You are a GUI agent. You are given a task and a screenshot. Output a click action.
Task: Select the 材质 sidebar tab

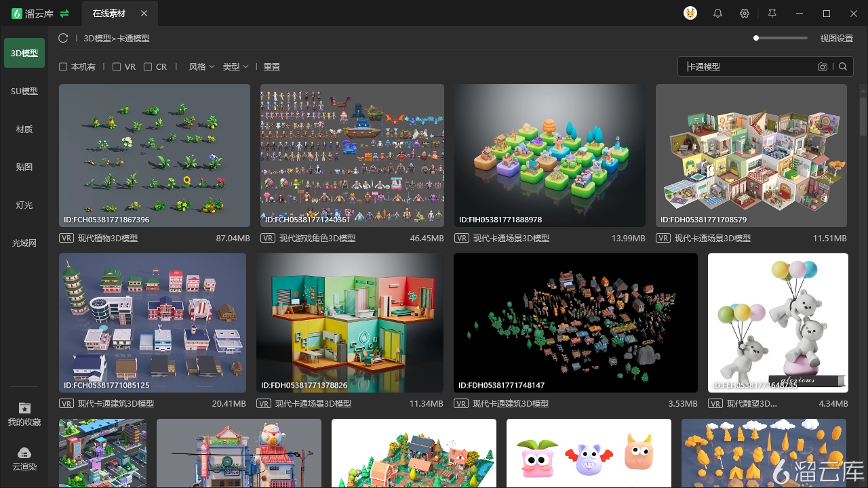pyautogui.click(x=24, y=129)
